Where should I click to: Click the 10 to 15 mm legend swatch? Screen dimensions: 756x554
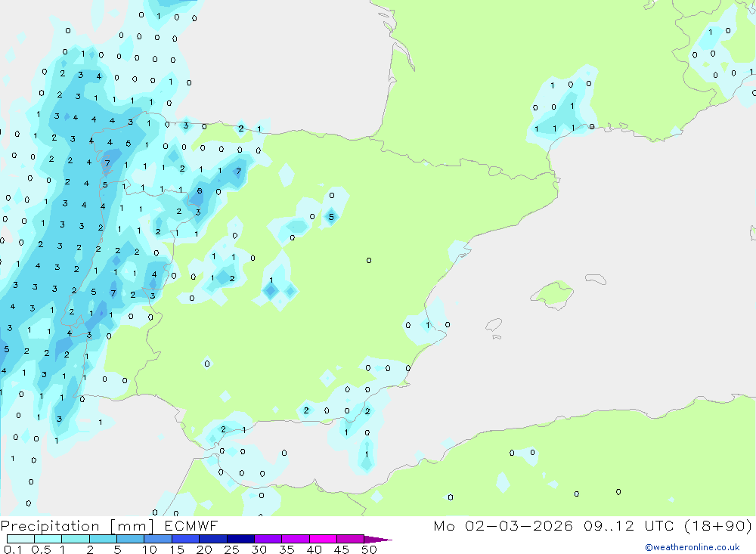(x=158, y=539)
